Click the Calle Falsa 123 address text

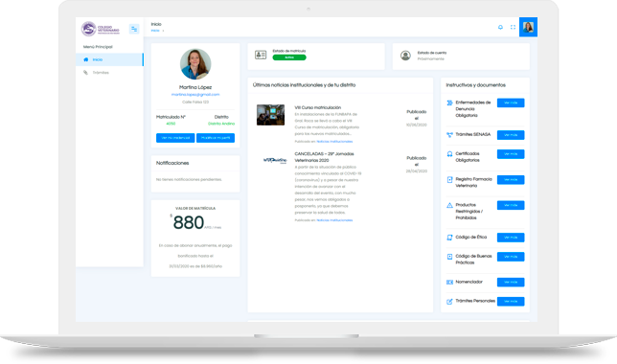[195, 102]
